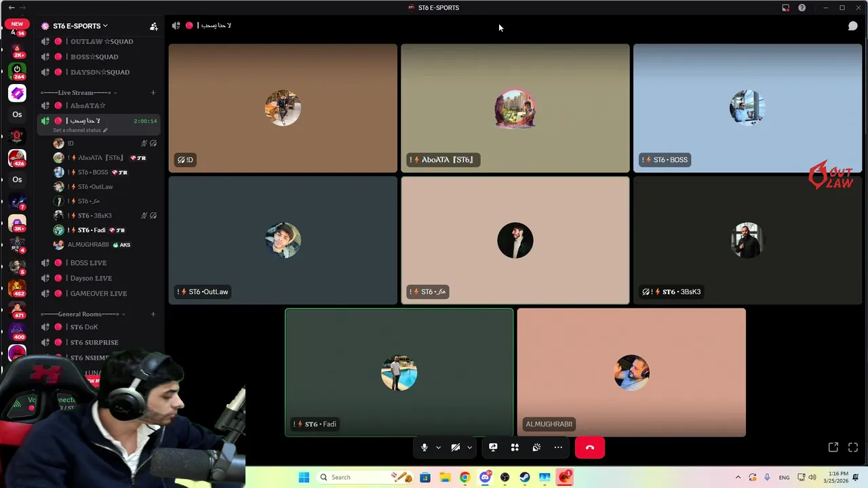Image resolution: width=868 pixels, height=488 pixels.
Task: Select ALMUGHRABII in member list
Action: pos(105,245)
